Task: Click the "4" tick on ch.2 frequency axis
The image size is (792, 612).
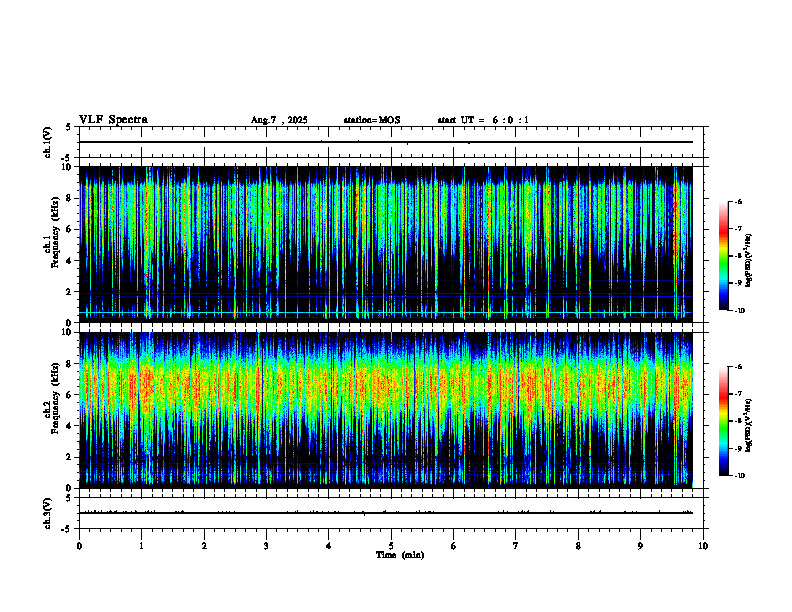Action: pos(70,426)
